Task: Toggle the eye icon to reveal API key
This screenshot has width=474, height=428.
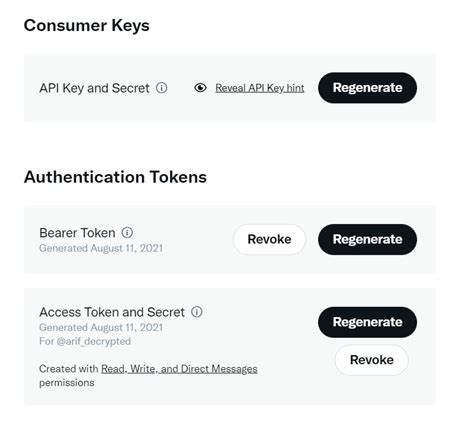Action: click(200, 88)
